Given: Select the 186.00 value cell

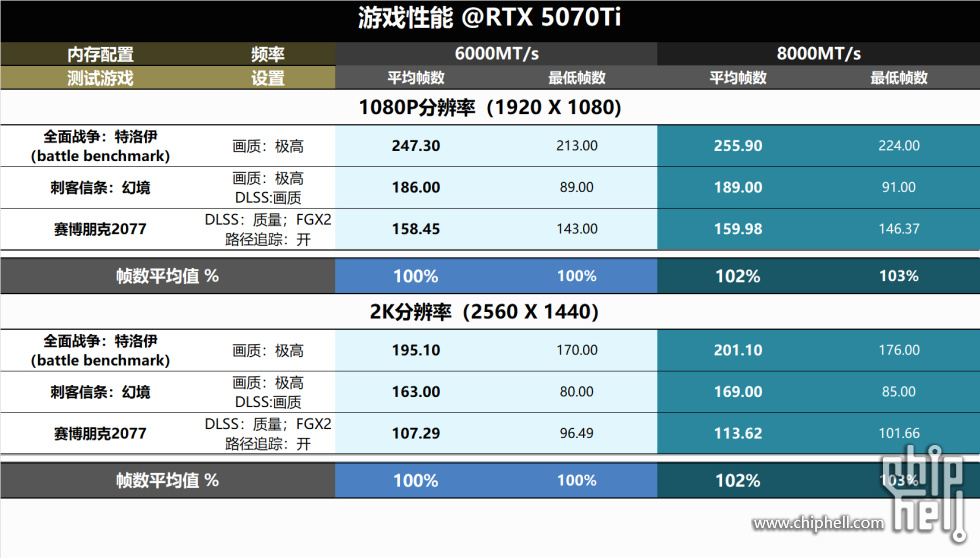Looking at the screenshot, I should point(416,187).
